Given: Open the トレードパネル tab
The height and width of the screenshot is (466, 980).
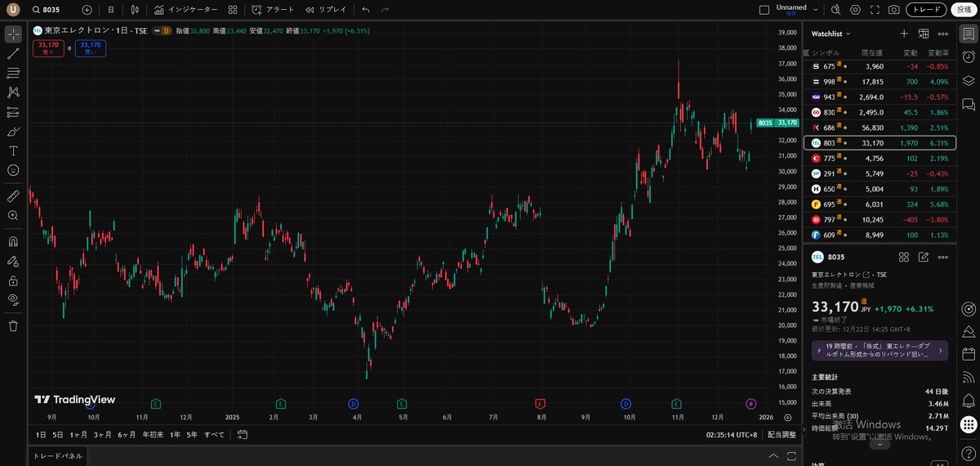Looking at the screenshot, I should pyautogui.click(x=58, y=455).
